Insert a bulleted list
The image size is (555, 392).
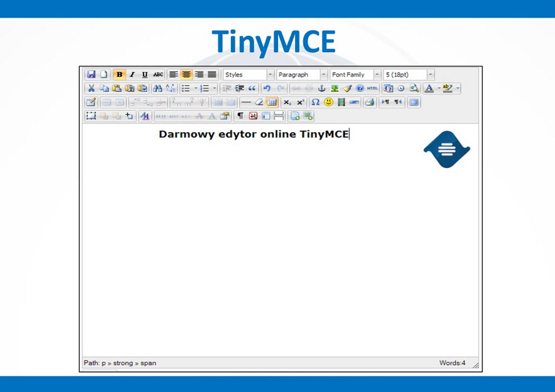[186, 88]
